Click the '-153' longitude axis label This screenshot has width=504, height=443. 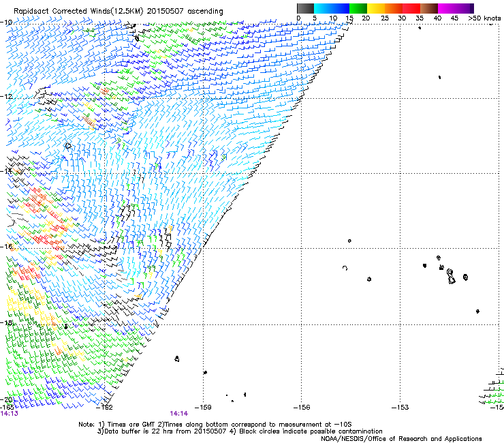[x=400, y=408]
